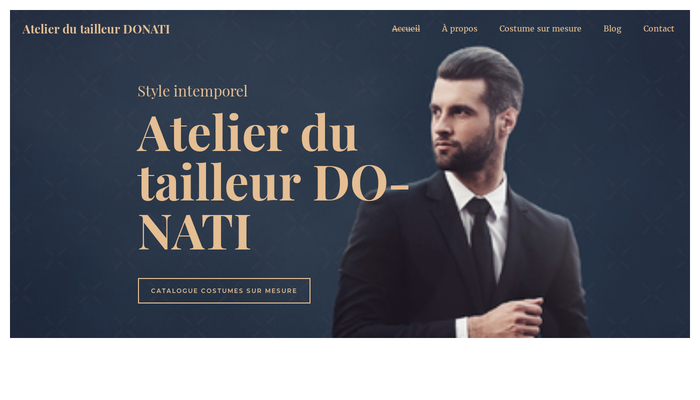The width and height of the screenshot is (700, 400).
Task: Click the blank white area below the banner
Action: 350,368
